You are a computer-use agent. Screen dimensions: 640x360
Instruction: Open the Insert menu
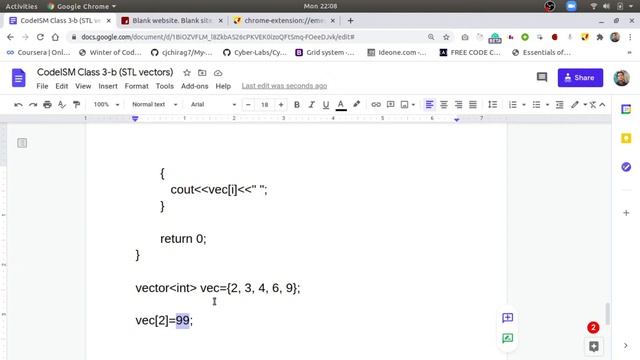(108, 86)
